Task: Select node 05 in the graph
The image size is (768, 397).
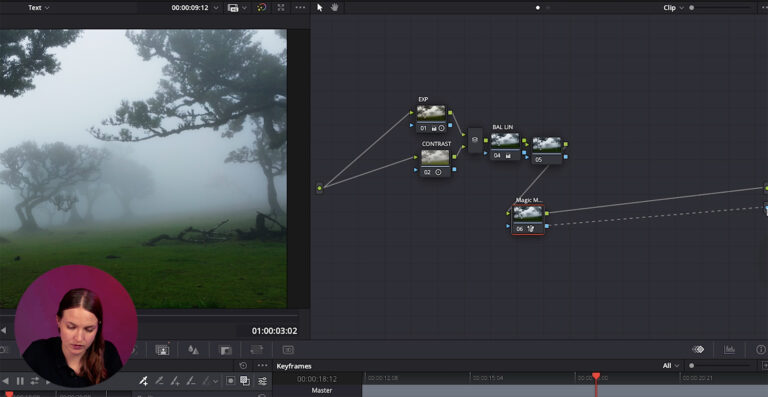Action: coord(547,150)
